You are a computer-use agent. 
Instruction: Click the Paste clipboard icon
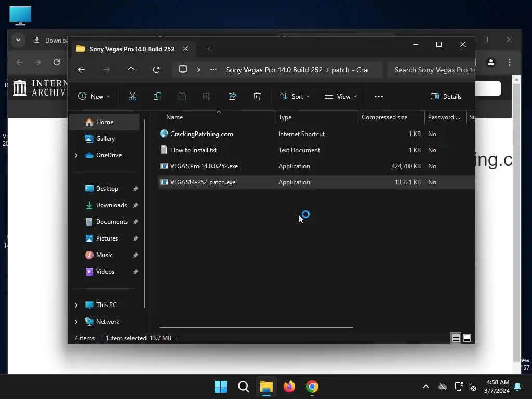tap(182, 96)
